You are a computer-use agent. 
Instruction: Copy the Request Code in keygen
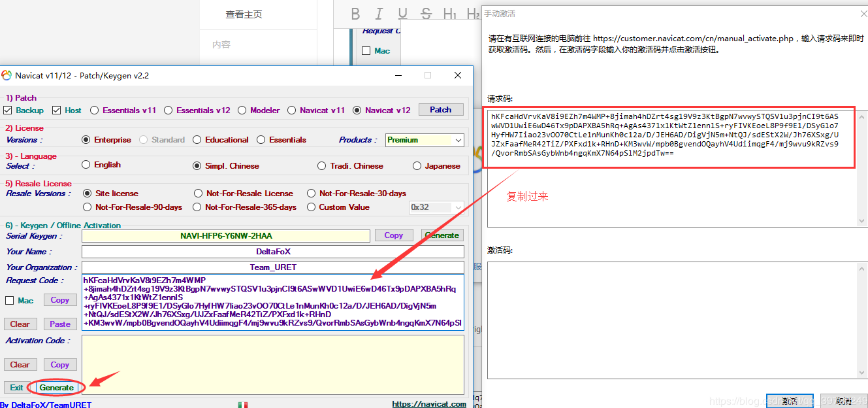click(60, 300)
